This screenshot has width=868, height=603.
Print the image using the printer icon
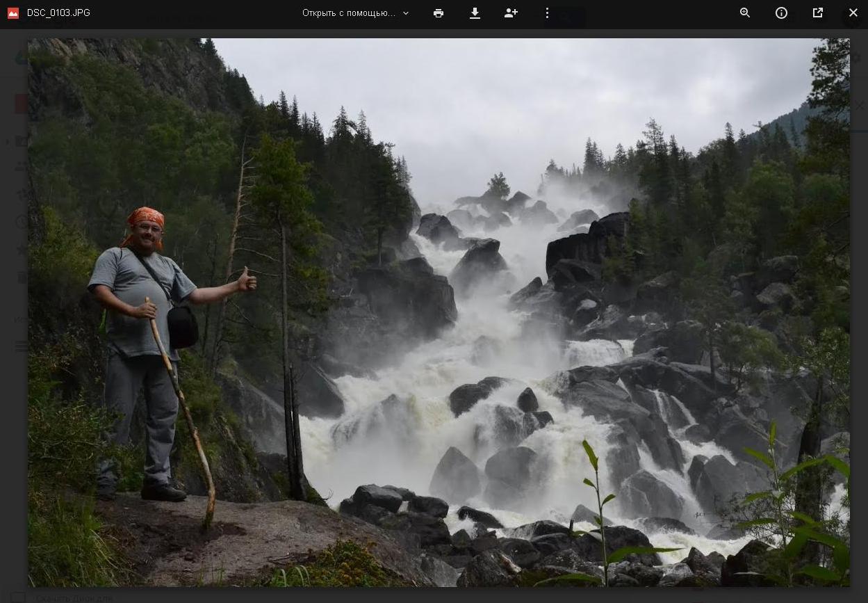(x=439, y=13)
